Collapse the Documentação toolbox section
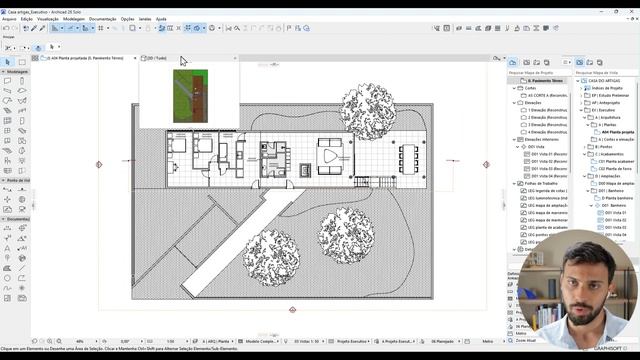The width and height of the screenshot is (640, 360). 3,219
